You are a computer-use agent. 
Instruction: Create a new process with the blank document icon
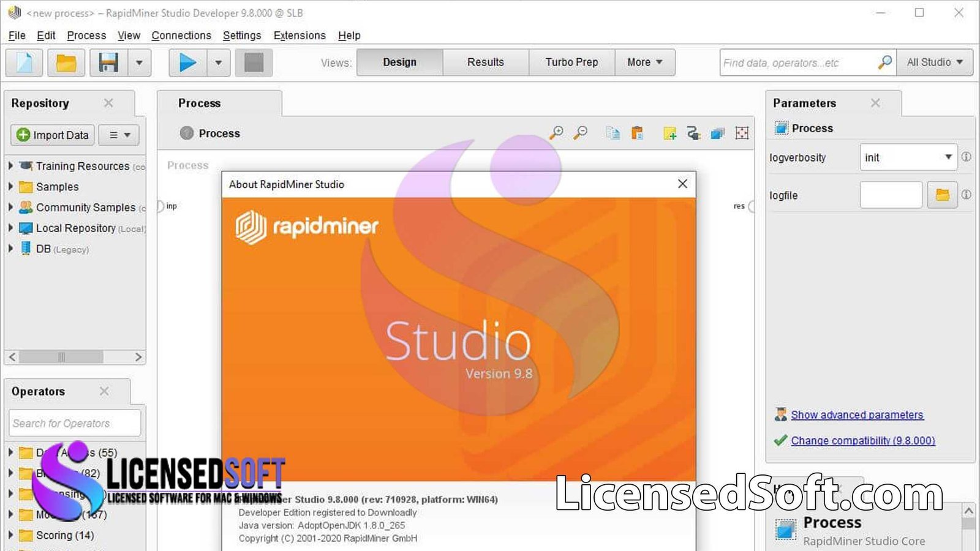coord(23,62)
